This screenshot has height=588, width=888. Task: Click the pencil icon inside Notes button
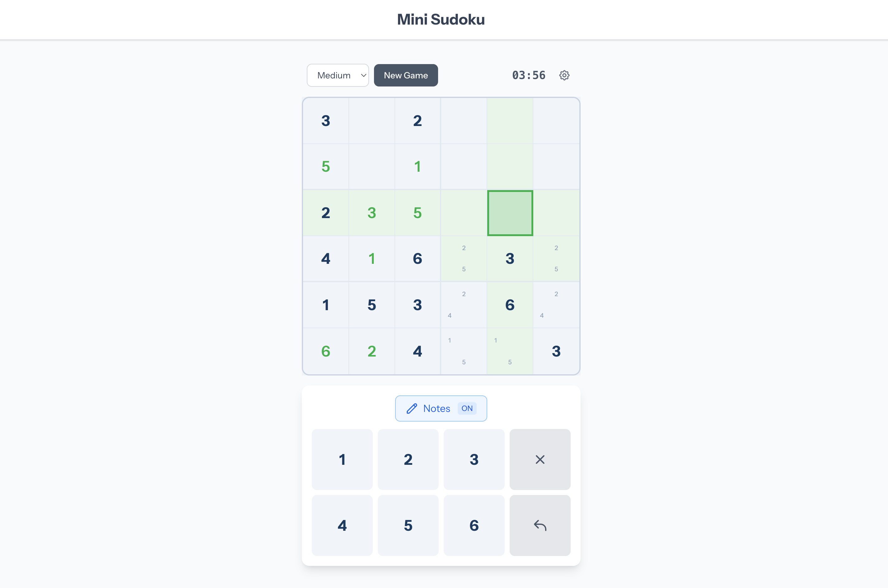click(x=412, y=408)
